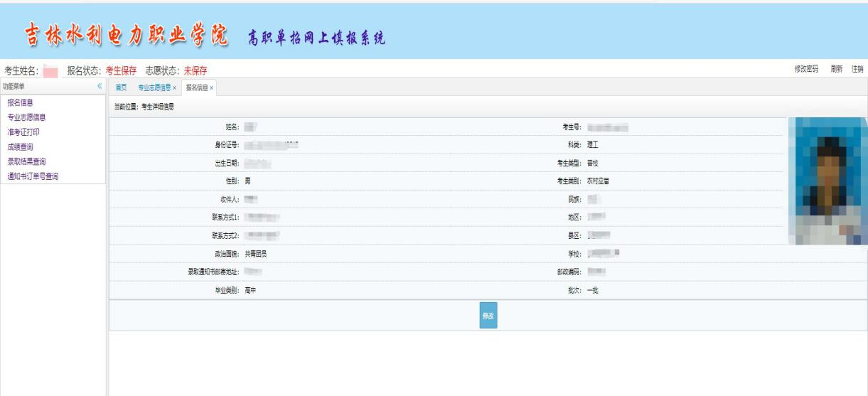Screen dimensions: 868x396
Task: Click the red 考生保存 status text
Action: pos(121,70)
